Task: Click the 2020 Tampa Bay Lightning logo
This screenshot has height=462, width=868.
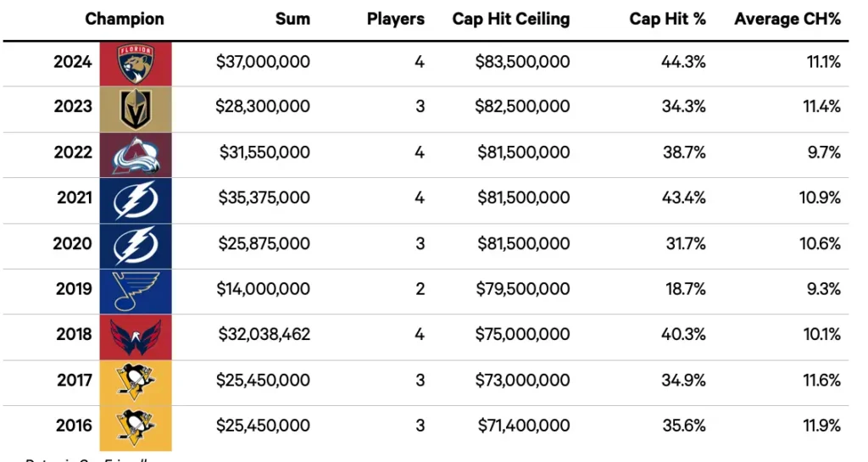Action: click(136, 244)
